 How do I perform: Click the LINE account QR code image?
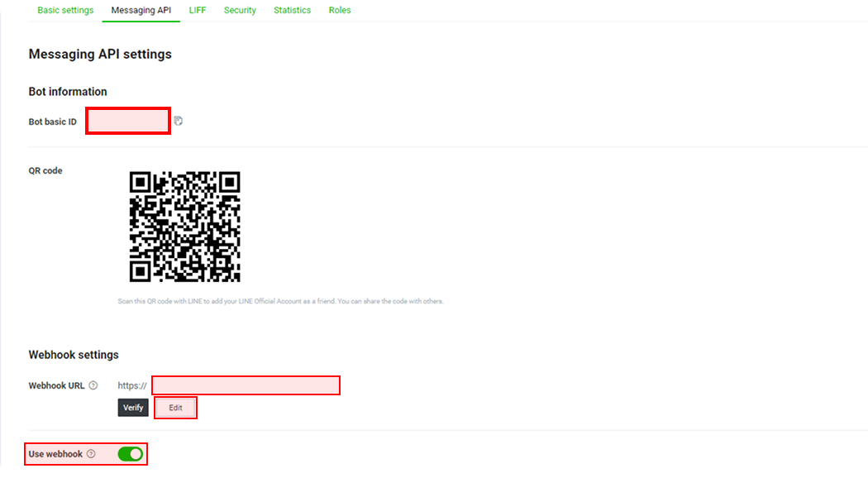pos(184,227)
